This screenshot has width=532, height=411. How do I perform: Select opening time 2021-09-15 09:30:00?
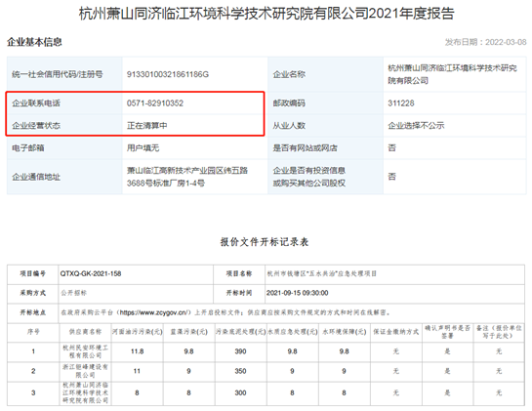297,293
